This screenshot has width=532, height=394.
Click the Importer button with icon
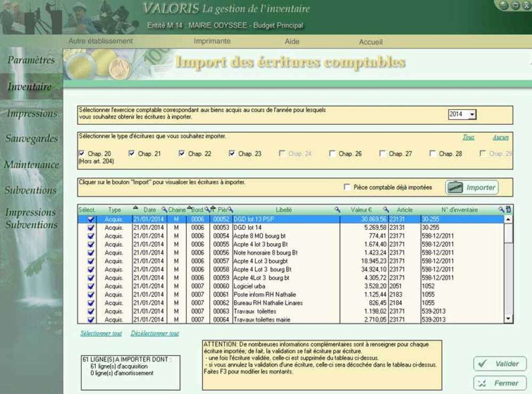pyautogui.click(x=472, y=188)
